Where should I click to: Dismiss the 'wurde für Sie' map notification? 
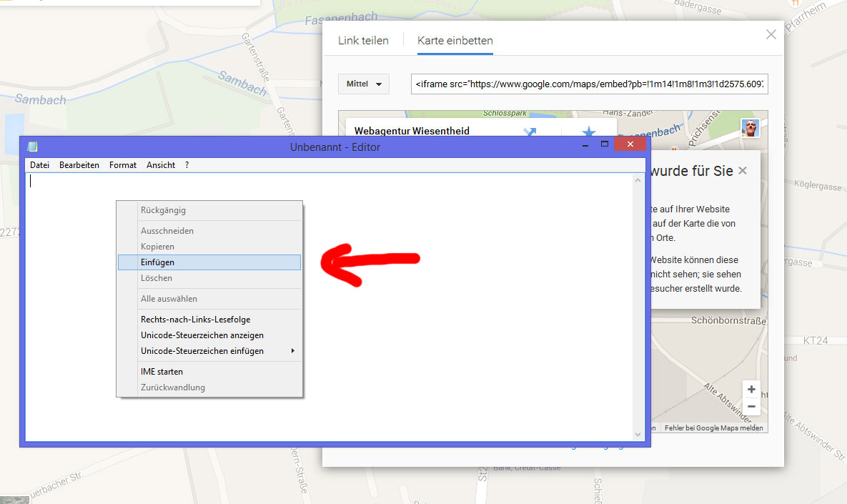coord(742,171)
